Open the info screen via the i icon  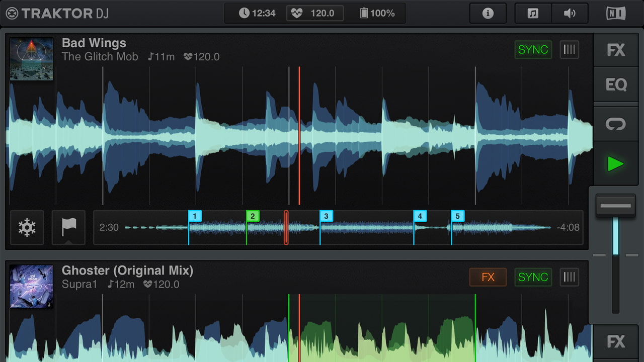point(488,13)
